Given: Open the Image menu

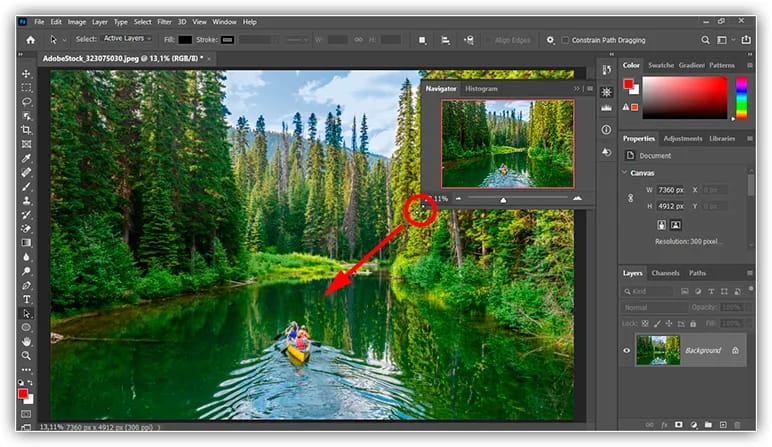Looking at the screenshot, I should pos(76,22).
